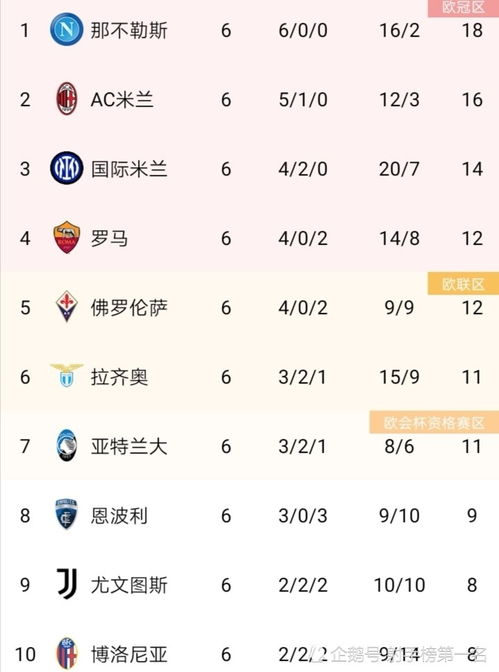Open the Lazio eagle crest

point(66,376)
